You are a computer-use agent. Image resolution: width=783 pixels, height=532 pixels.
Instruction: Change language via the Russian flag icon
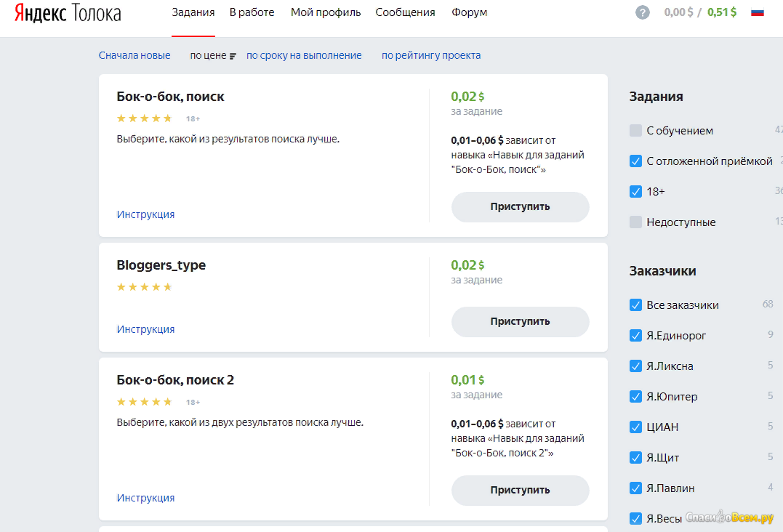click(758, 12)
